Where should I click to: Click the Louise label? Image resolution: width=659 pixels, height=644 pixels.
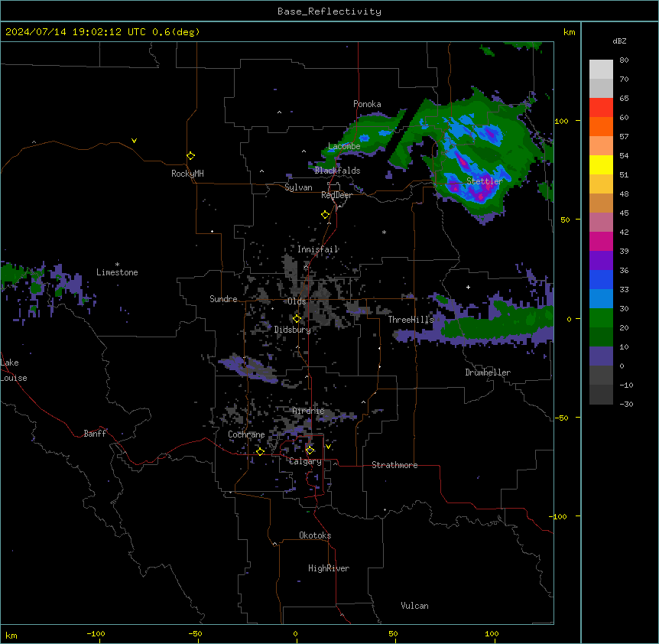click(x=13, y=379)
